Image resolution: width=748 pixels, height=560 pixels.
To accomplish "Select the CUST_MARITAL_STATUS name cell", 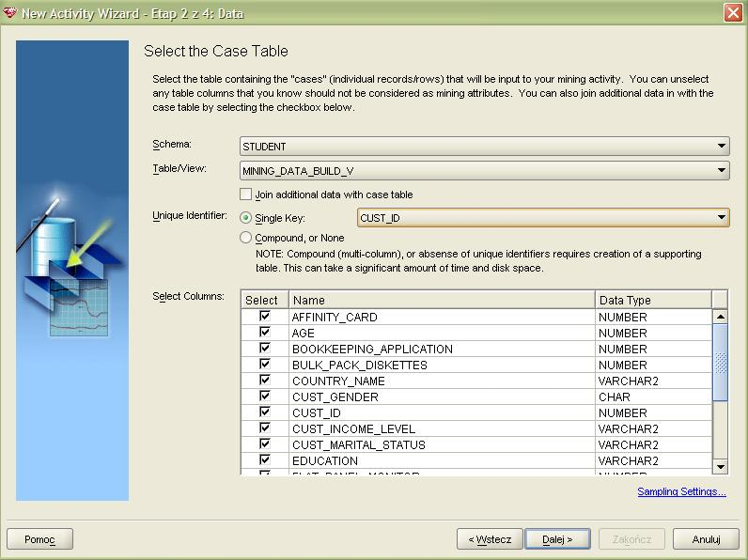I will tap(442, 444).
